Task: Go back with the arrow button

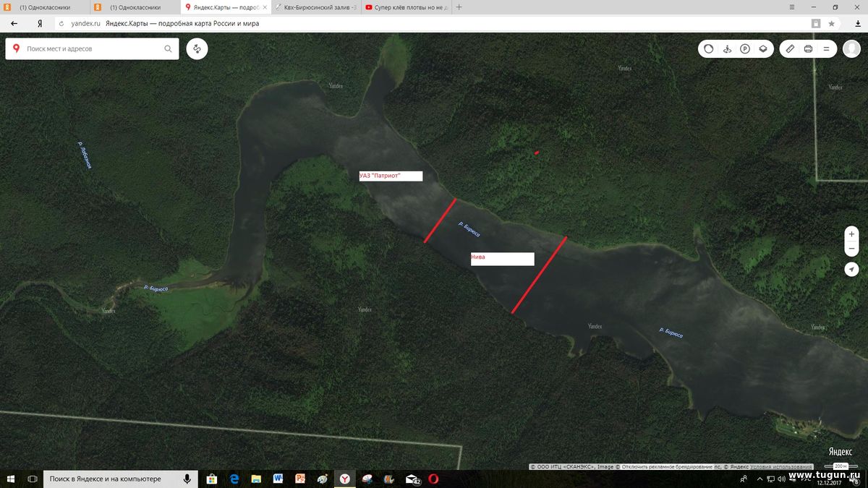Action: [14, 23]
